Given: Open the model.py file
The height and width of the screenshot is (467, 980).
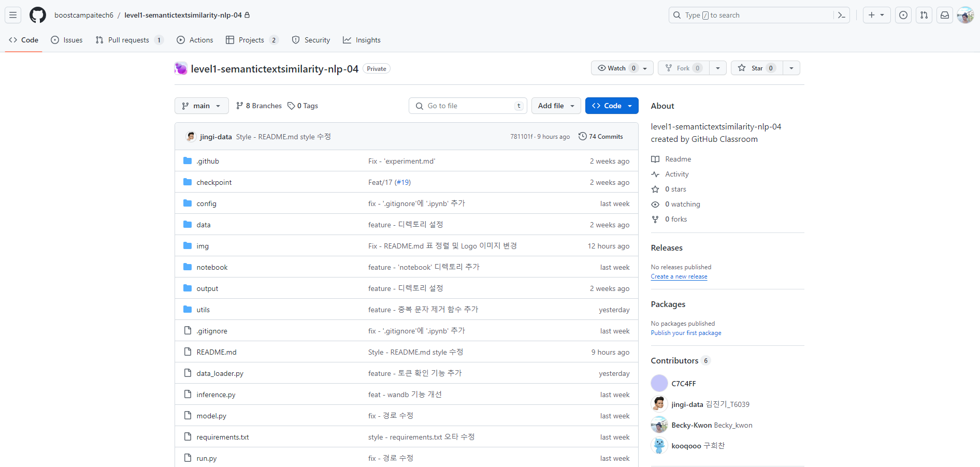Looking at the screenshot, I should (211, 416).
